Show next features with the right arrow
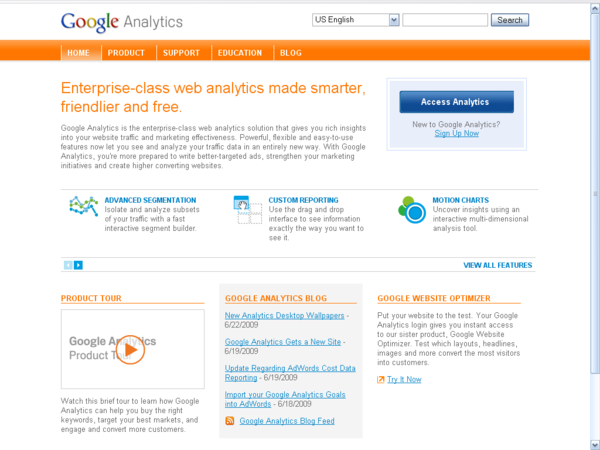 pyautogui.click(x=78, y=265)
